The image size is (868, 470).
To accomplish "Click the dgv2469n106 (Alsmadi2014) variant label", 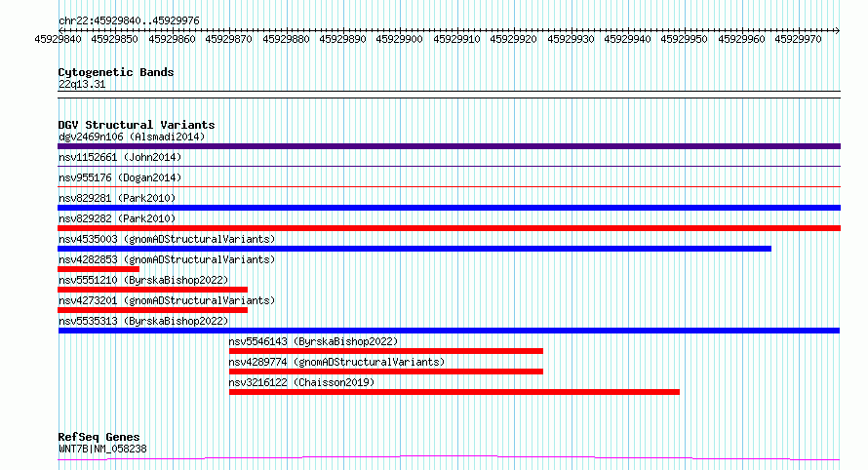I will pyautogui.click(x=132, y=137).
